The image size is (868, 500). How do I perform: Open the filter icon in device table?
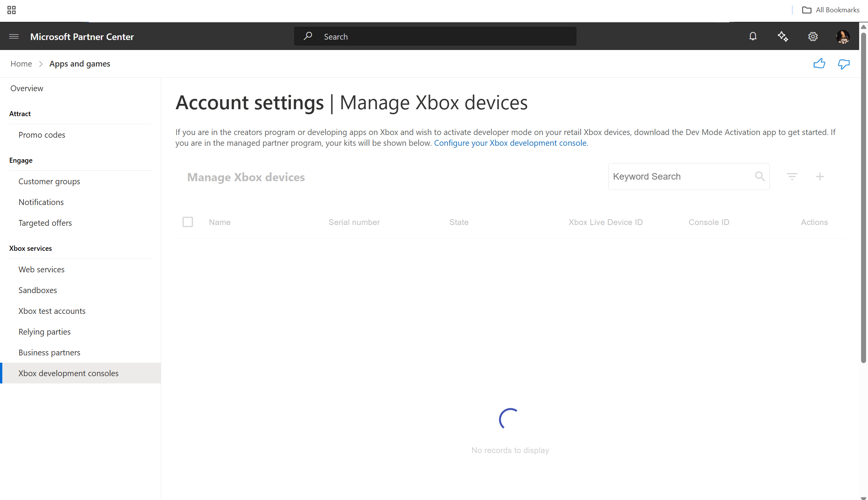792,177
